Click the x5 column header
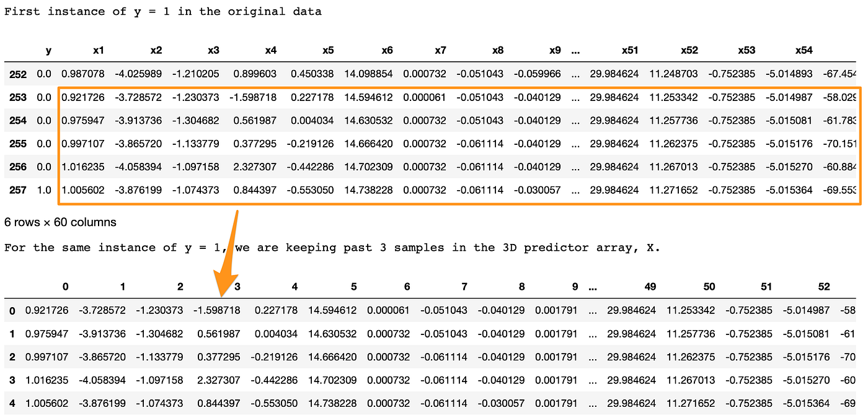The width and height of the screenshot is (868, 418). pos(327,50)
